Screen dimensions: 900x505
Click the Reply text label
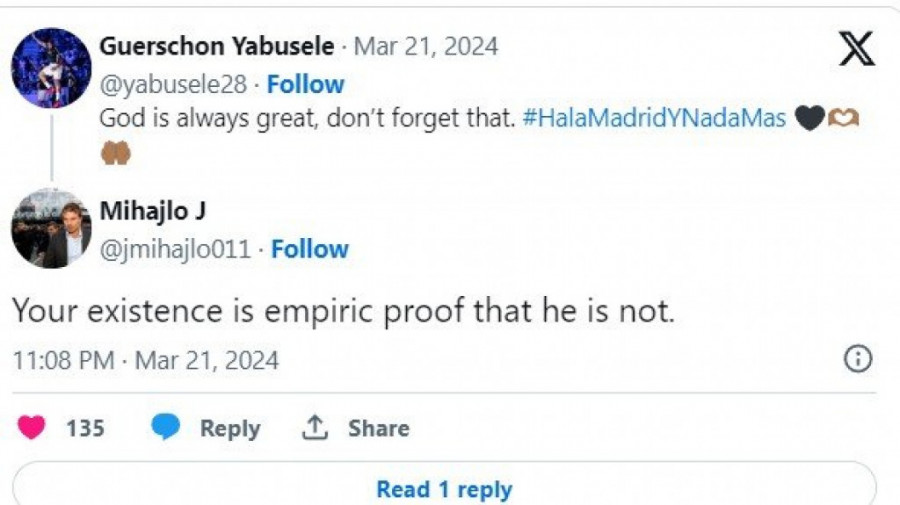[230, 428]
